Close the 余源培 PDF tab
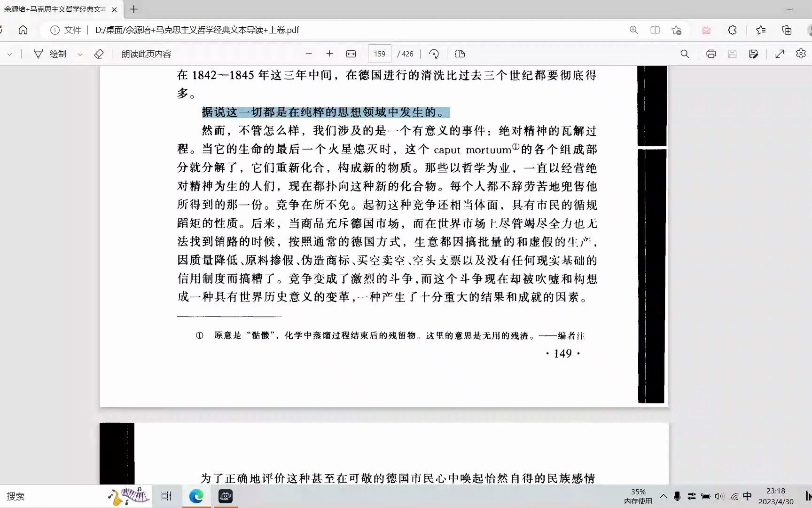 click(x=114, y=9)
